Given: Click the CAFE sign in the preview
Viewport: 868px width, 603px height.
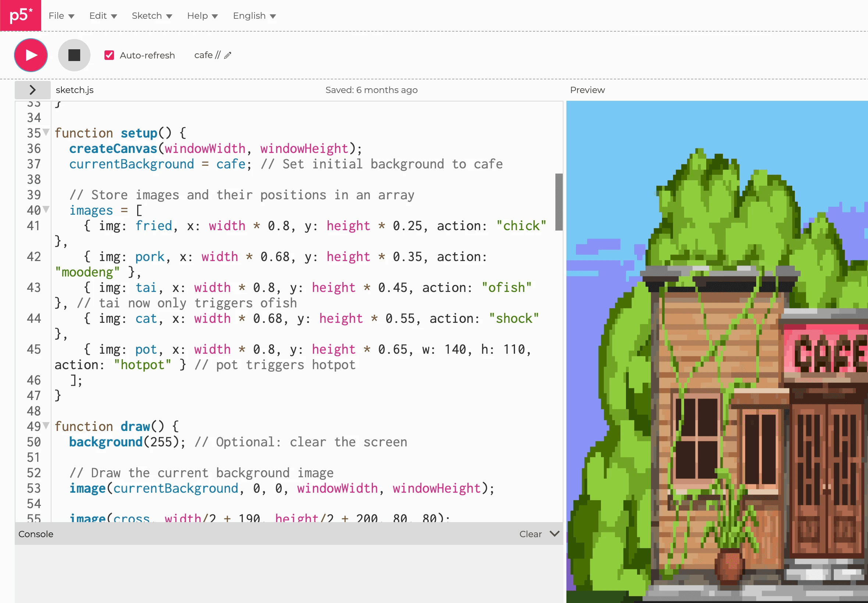Looking at the screenshot, I should pos(829,353).
